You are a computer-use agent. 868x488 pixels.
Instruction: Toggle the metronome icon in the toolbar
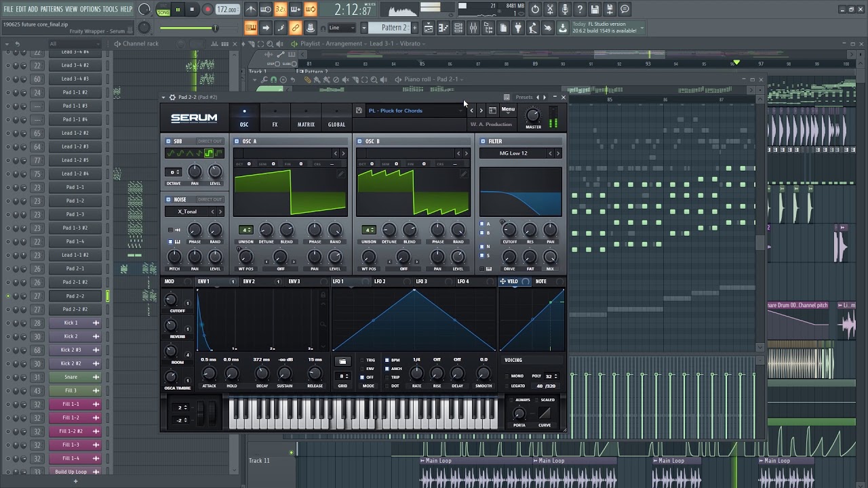[251, 9]
